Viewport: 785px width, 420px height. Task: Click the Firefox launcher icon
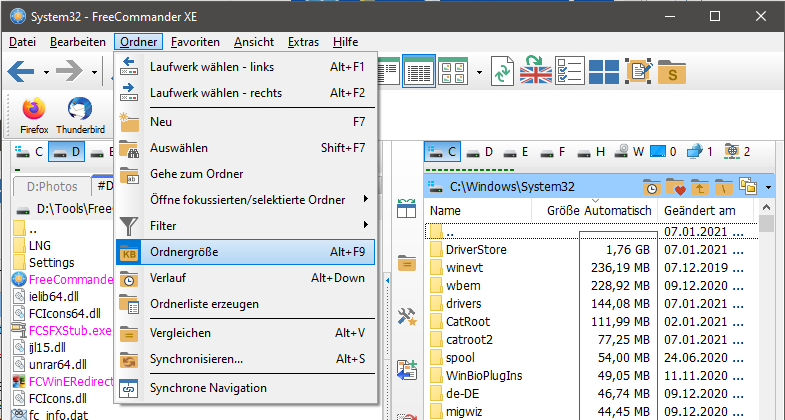tap(34, 111)
